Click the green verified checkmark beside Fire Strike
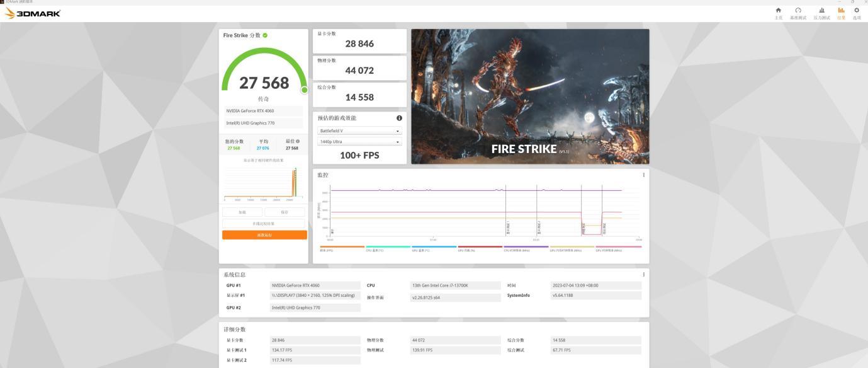Screen dimensions: 868x368 point(265,35)
